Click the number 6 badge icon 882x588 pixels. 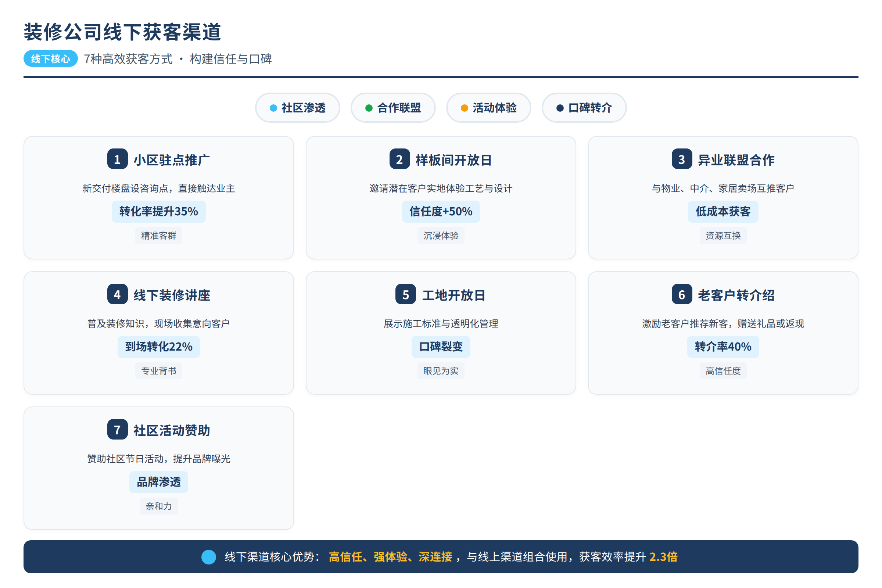pyautogui.click(x=682, y=295)
